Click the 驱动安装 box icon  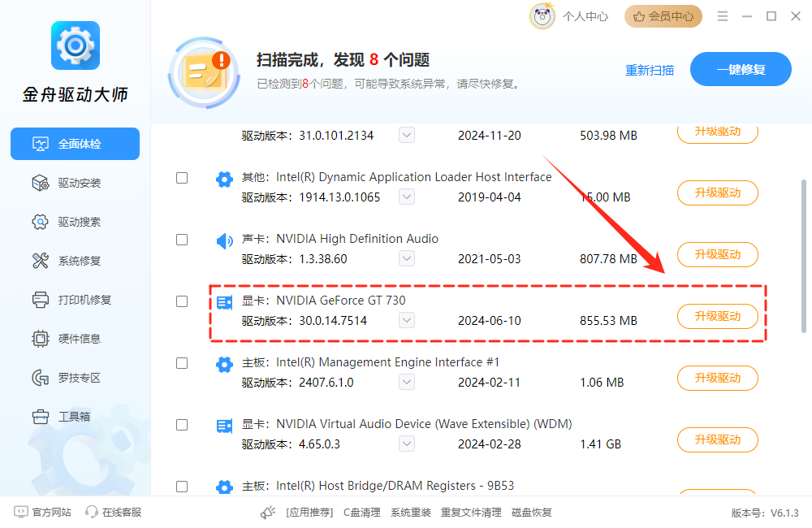coord(41,183)
